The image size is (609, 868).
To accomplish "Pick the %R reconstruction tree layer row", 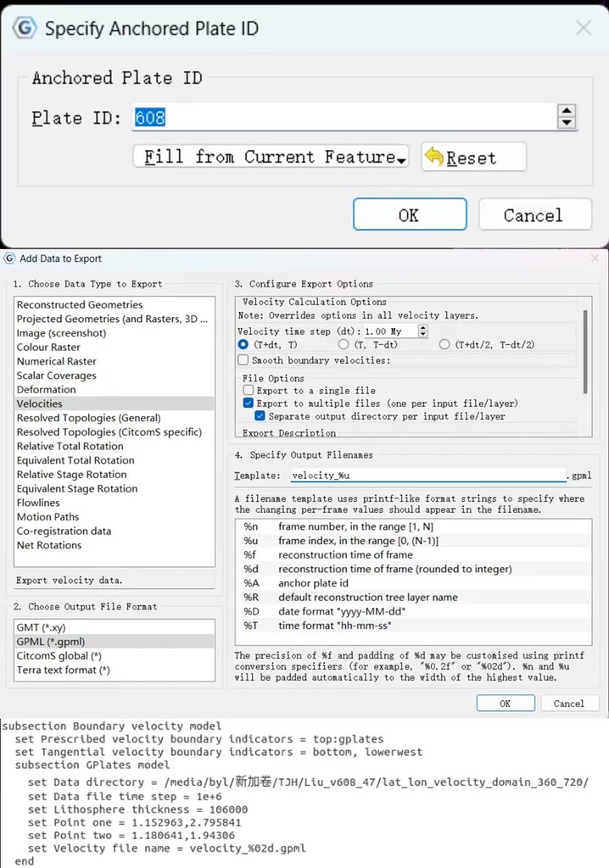I will 413,598.
